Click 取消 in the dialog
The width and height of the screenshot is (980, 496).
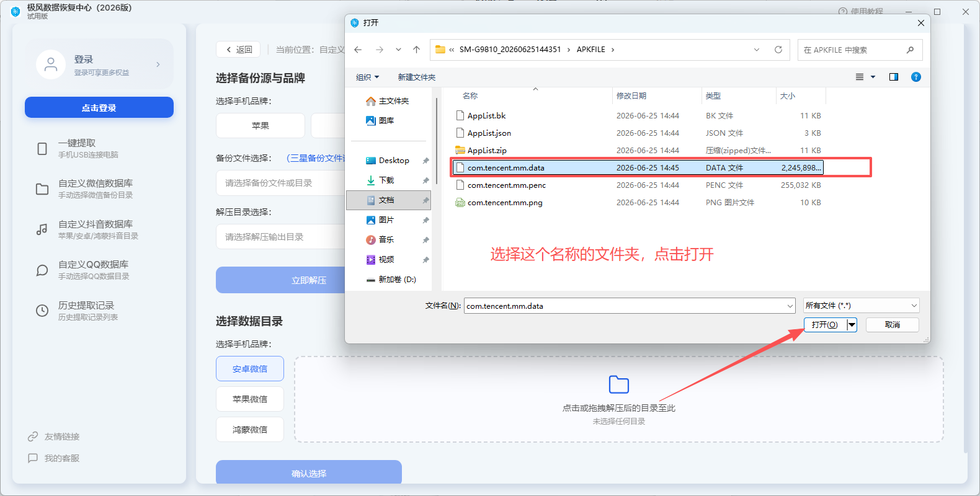(893, 325)
